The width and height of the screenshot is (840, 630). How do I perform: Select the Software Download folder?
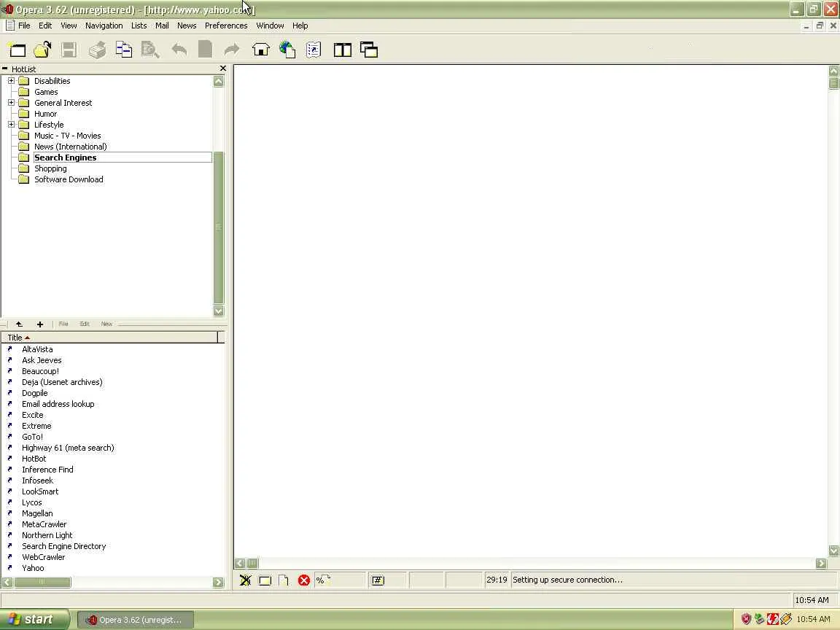pyautogui.click(x=69, y=179)
